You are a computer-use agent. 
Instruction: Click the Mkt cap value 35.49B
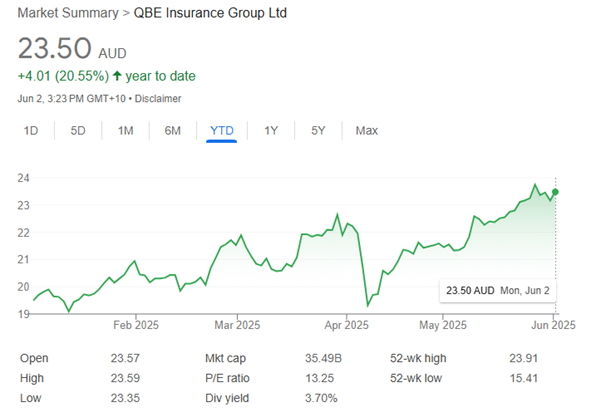tap(318, 357)
